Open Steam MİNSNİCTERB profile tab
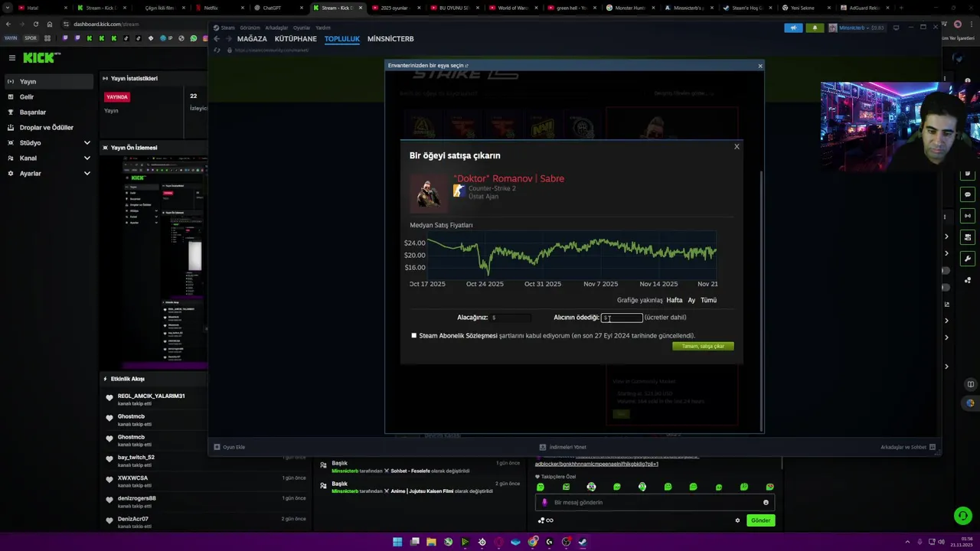Viewport: 980px width, 551px height. coord(390,39)
